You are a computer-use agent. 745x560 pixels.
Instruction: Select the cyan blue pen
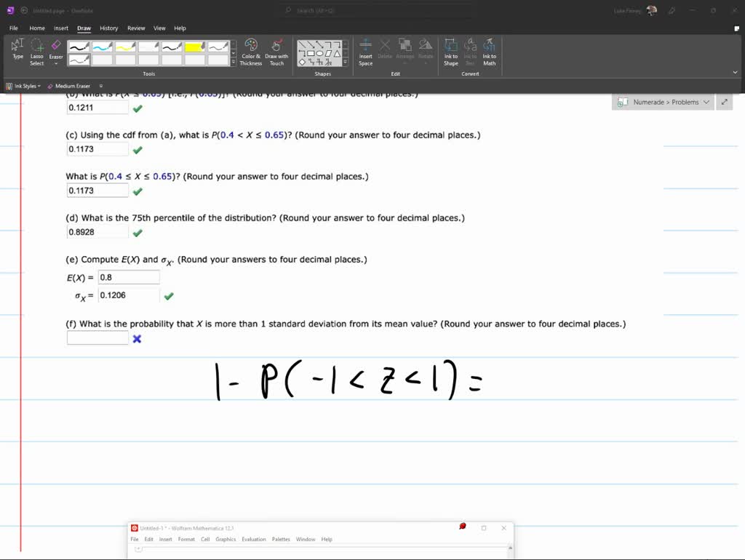coord(102,47)
